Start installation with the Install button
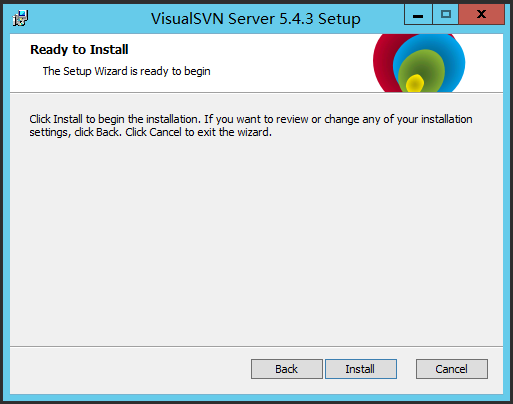Image resolution: width=513 pixels, height=404 pixels. tap(361, 369)
